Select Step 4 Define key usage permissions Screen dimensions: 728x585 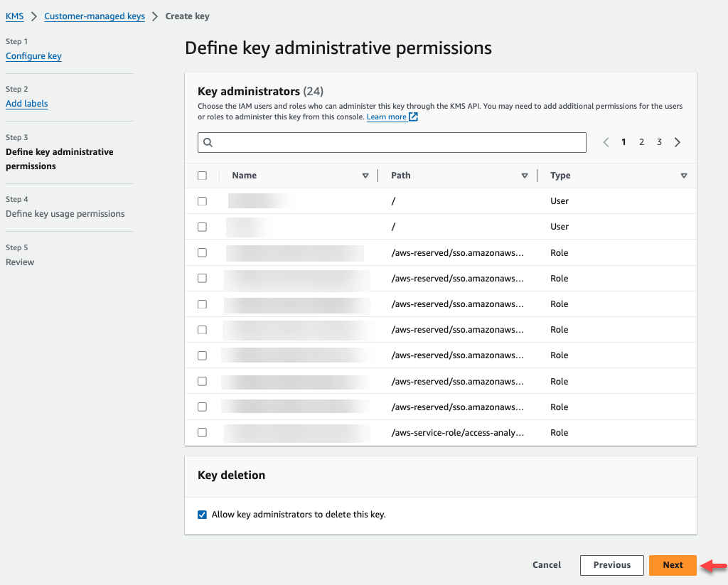pos(65,213)
